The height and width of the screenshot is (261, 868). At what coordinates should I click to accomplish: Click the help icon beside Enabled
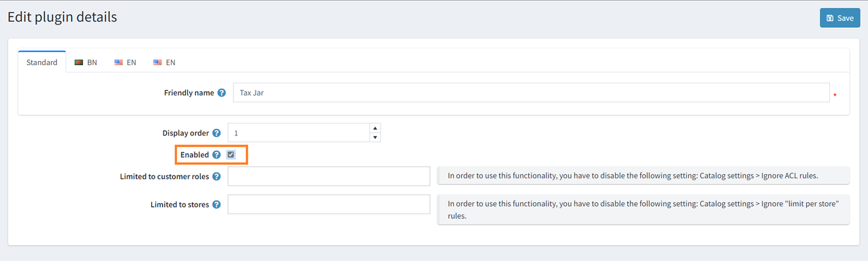point(216,155)
